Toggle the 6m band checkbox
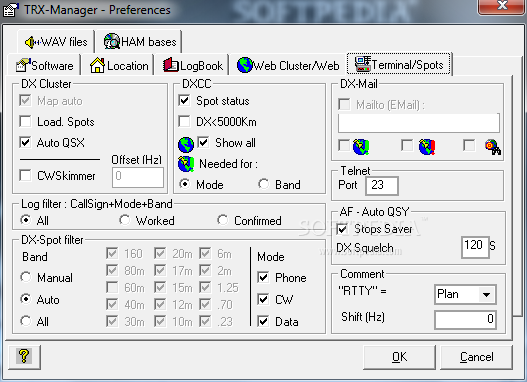Screen dimensions: 527x382 205,253
